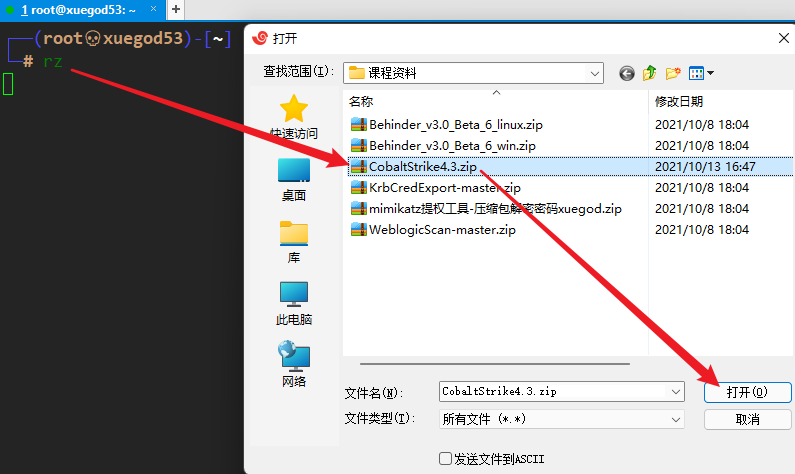Open 桌面 in the sidebar

point(294,180)
